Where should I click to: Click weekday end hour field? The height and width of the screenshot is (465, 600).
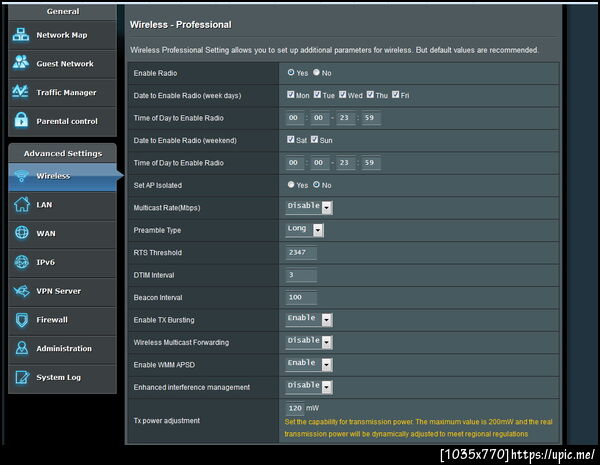pos(345,118)
